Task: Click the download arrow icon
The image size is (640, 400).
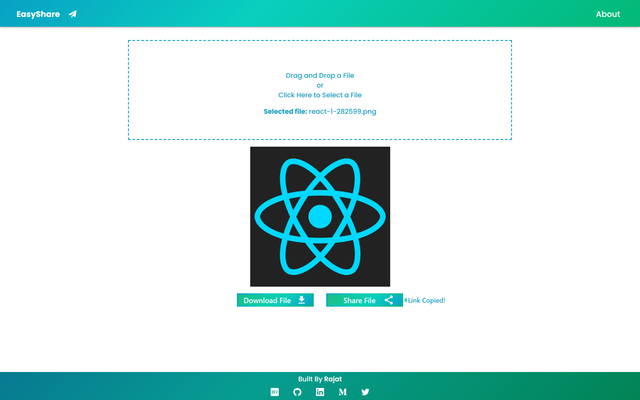Action: (301, 300)
